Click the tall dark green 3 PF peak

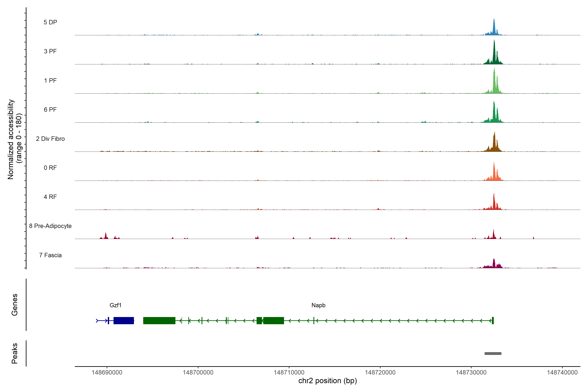tap(494, 54)
